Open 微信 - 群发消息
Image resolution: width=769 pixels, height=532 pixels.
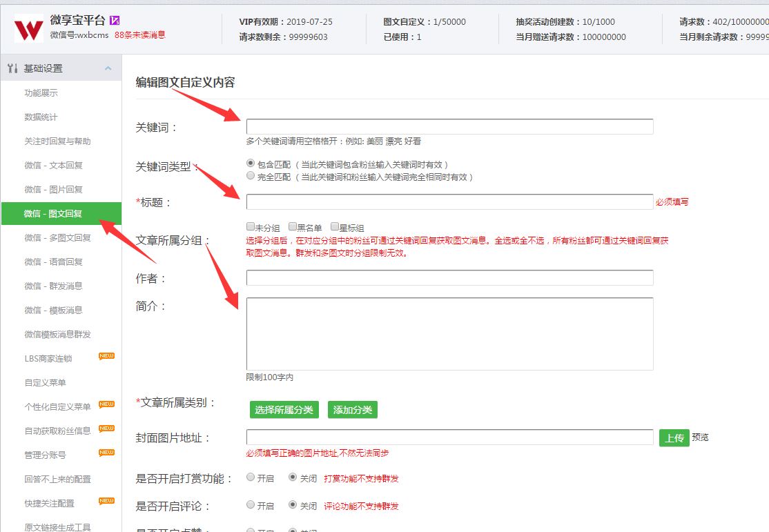point(53,286)
